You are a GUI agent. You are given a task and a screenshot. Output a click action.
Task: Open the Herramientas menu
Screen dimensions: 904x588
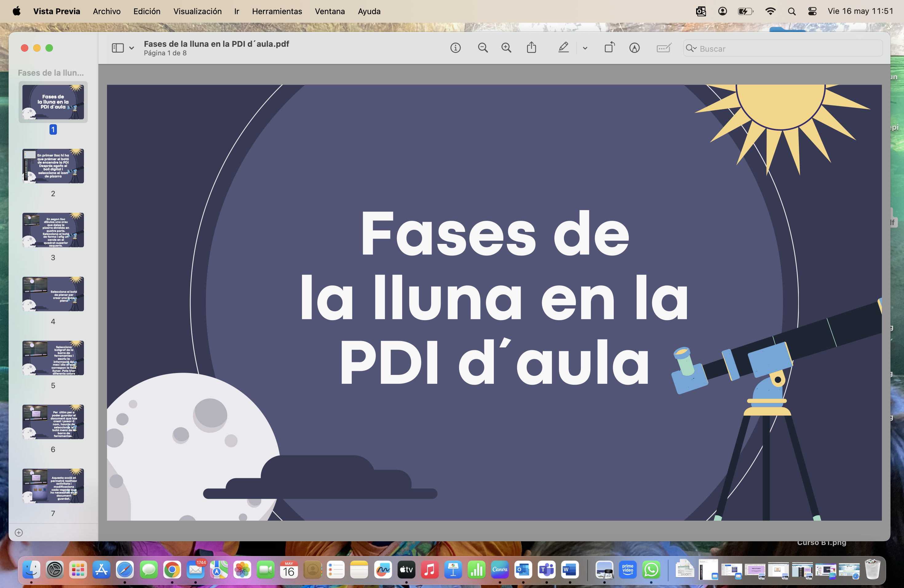point(277,11)
